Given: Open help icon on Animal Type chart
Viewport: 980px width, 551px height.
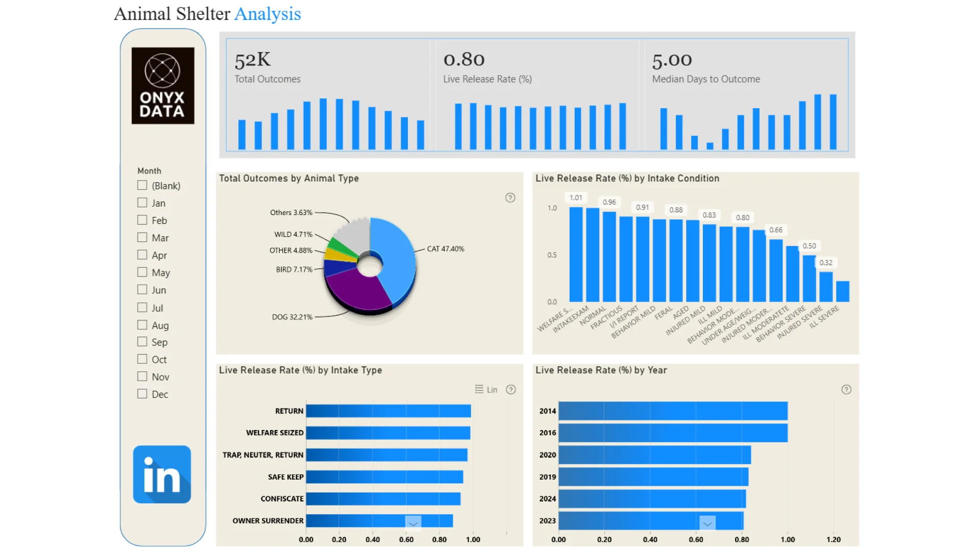Looking at the screenshot, I should [510, 197].
